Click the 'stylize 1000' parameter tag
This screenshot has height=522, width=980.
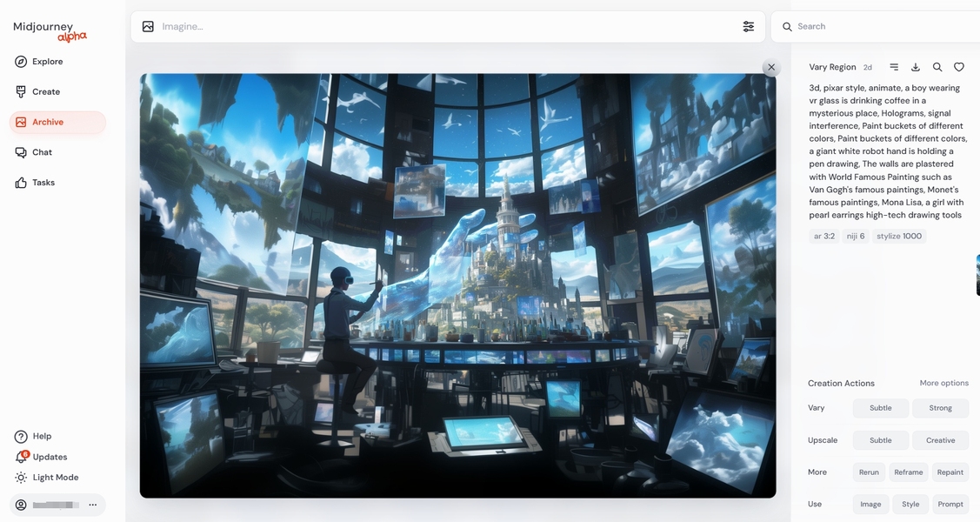click(x=899, y=237)
